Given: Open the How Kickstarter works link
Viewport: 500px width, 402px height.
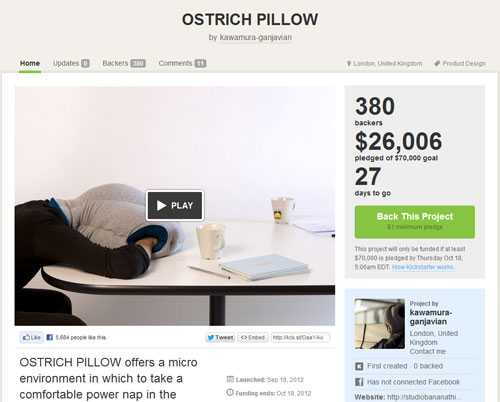Looking at the screenshot, I should point(423,267).
